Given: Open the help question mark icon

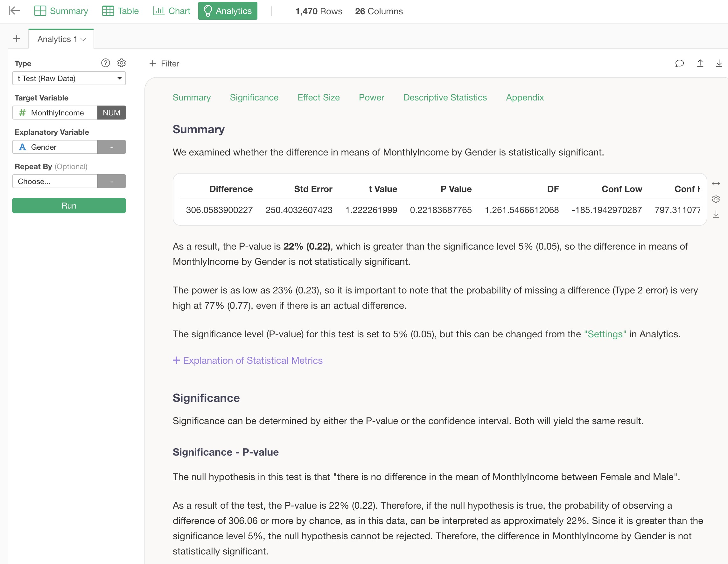Looking at the screenshot, I should (105, 63).
